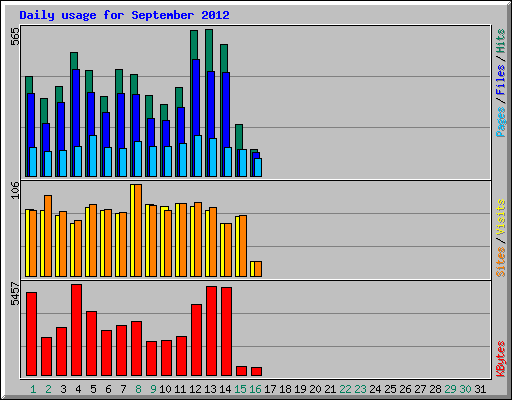Click the green 'Hits' legend label

point(501,41)
